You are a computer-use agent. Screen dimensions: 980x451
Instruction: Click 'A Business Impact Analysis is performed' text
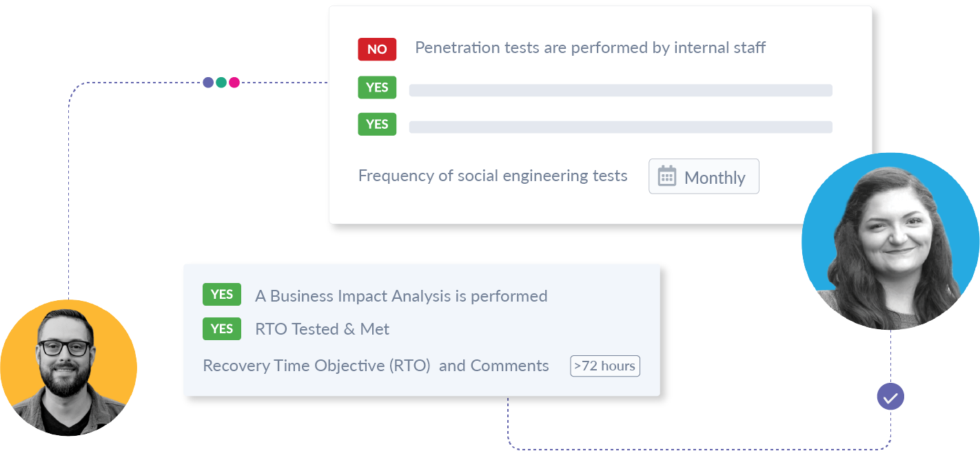click(401, 296)
